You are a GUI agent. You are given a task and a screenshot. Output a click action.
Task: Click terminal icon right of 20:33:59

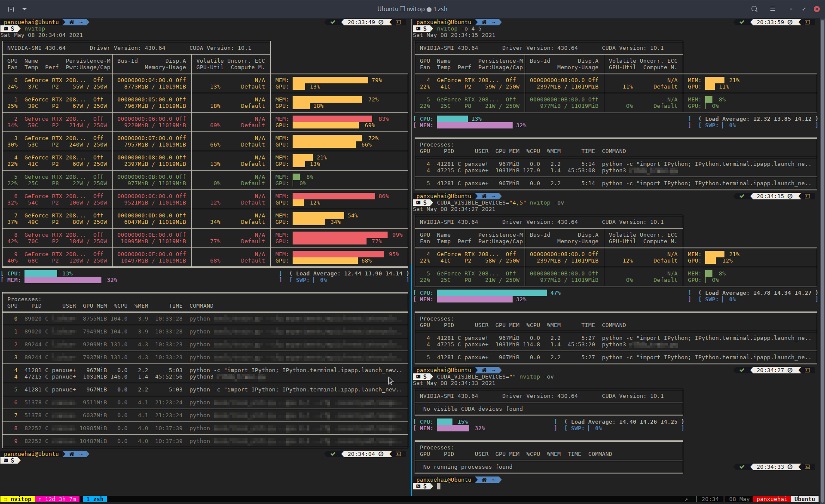click(x=807, y=22)
